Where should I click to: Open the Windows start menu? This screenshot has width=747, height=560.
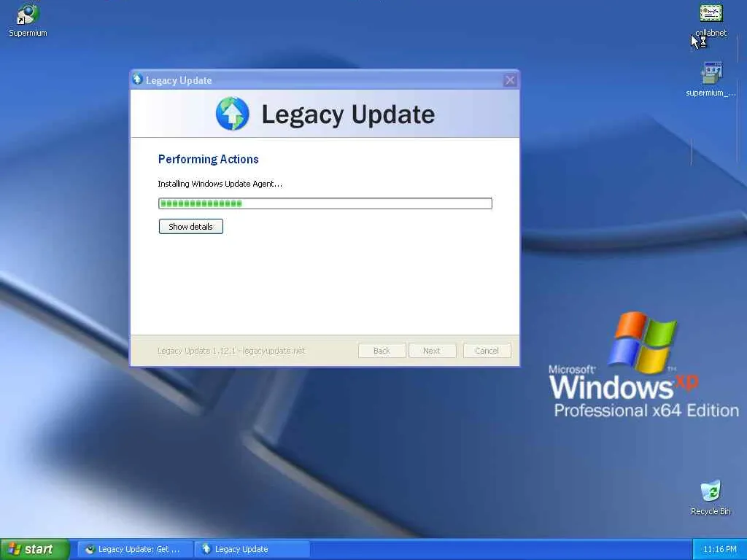(35, 549)
